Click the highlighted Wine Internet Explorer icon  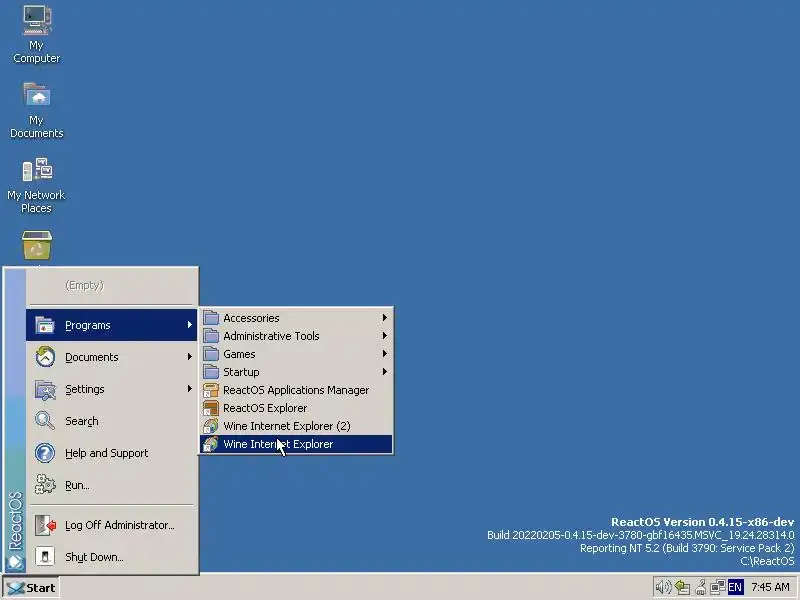[x=211, y=444]
